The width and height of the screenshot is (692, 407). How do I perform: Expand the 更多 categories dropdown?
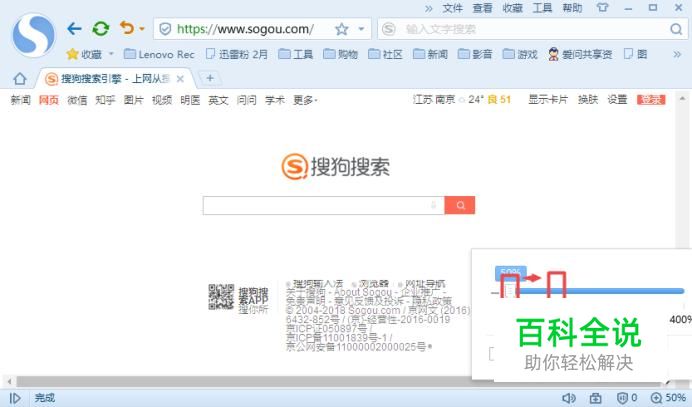(x=305, y=100)
